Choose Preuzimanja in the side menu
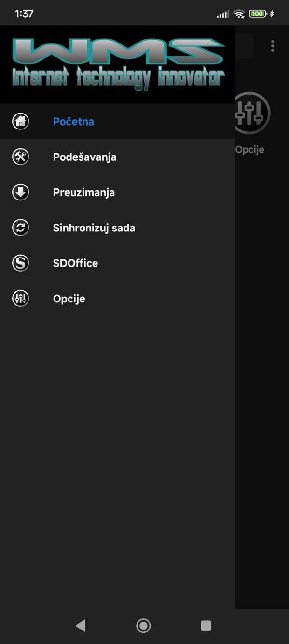Viewport: 289px width, 644px height. click(84, 192)
